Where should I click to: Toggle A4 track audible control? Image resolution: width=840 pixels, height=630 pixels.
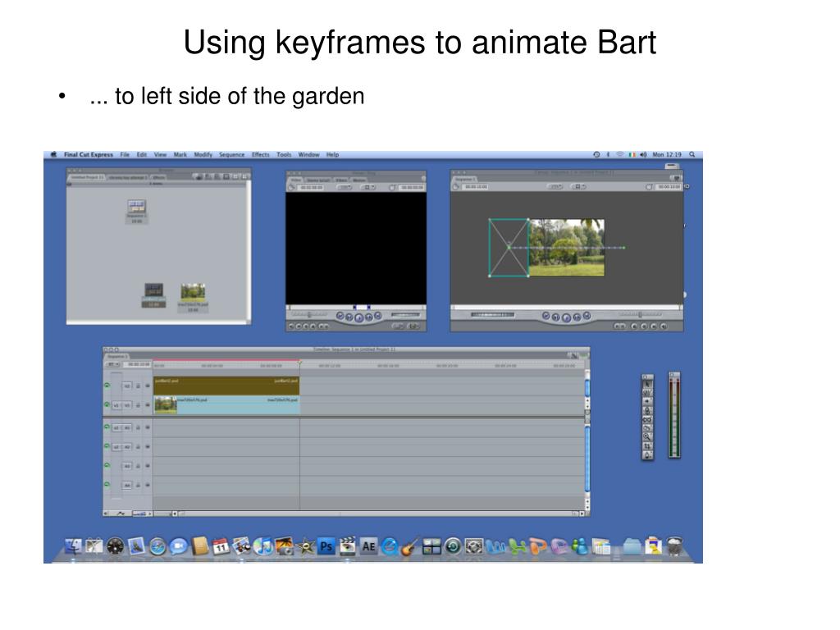tap(107, 485)
